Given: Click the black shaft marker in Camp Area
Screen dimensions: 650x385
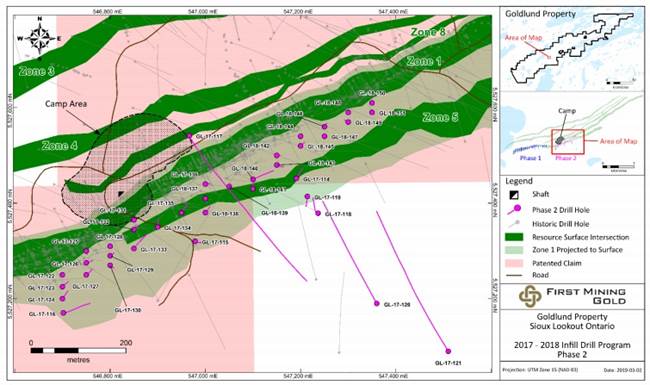Looking at the screenshot, I should (x=121, y=194).
